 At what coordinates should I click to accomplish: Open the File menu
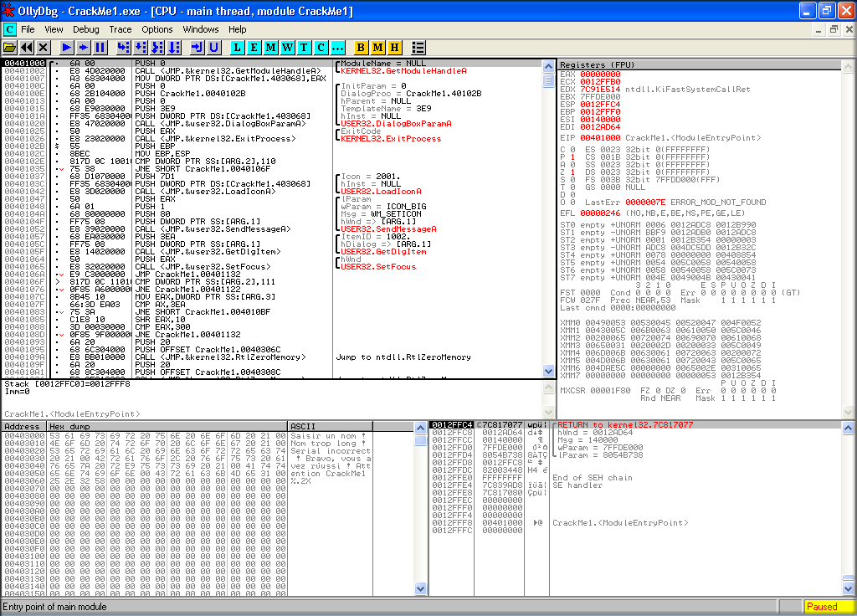[x=28, y=29]
